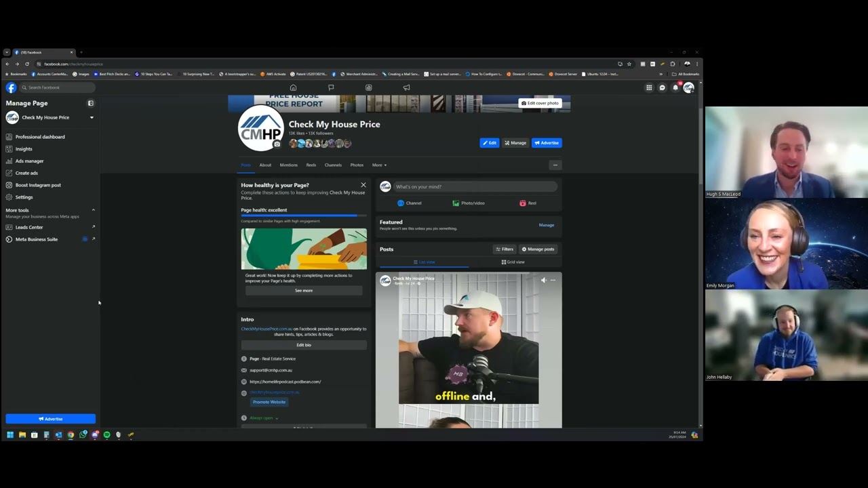Viewport: 868px width, 488px height.
Task: Select the Channels tab
Action: pos(333,165)
